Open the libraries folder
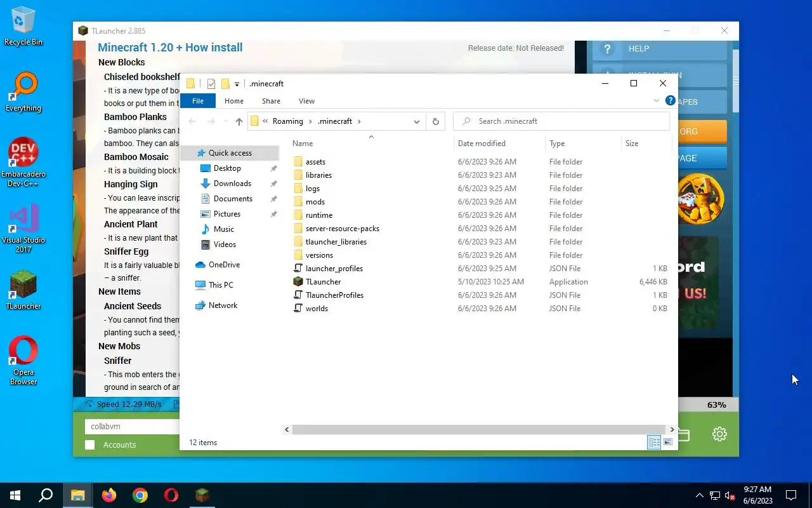Image resolution: width=812 pixels, height=508 pixels. coord(318,175)
